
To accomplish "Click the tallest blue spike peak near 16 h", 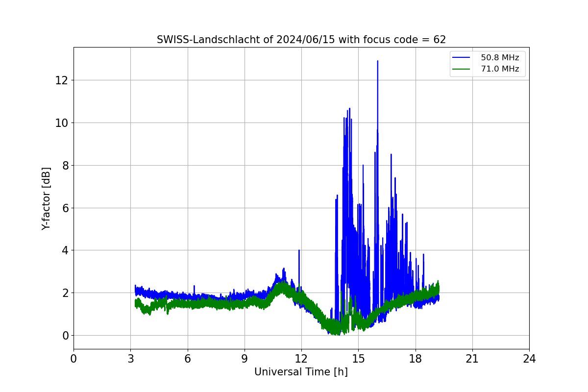I will tap(377, 61).
